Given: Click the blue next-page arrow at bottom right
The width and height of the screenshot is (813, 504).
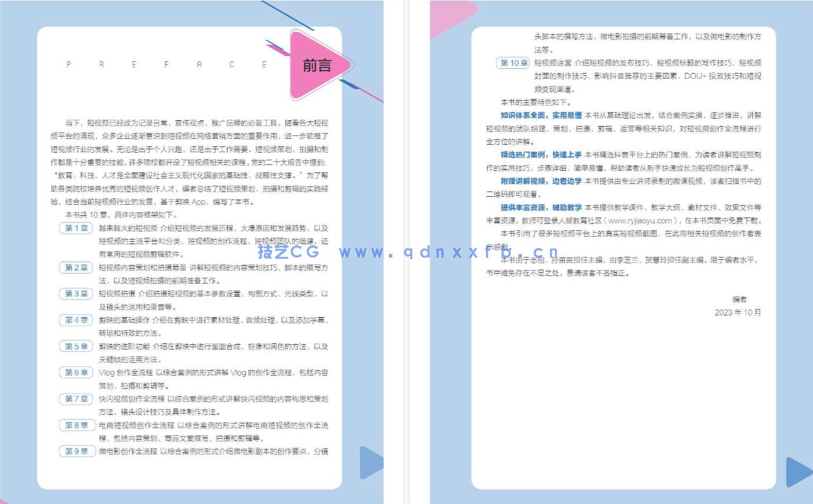Looking at the screenshot, I should pos(797,472).
